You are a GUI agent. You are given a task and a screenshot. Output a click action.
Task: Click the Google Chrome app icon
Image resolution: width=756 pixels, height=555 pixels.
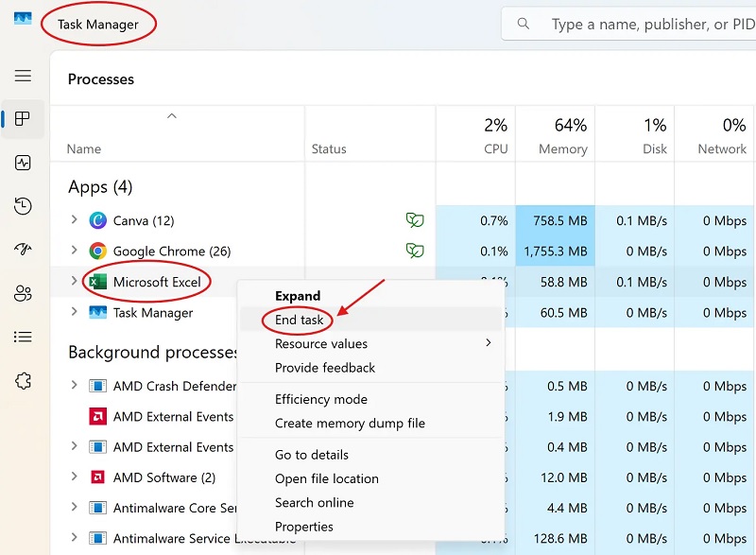tap(98, 251)
